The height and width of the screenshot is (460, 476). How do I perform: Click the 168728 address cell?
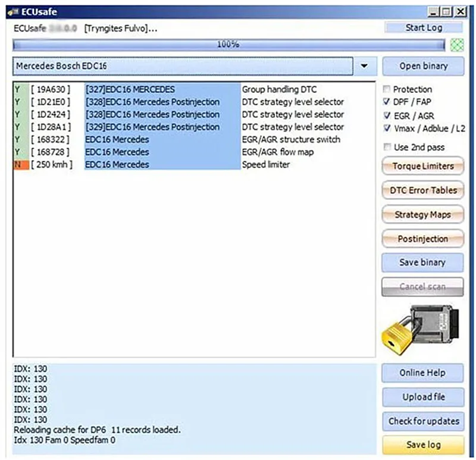(51, 152)
